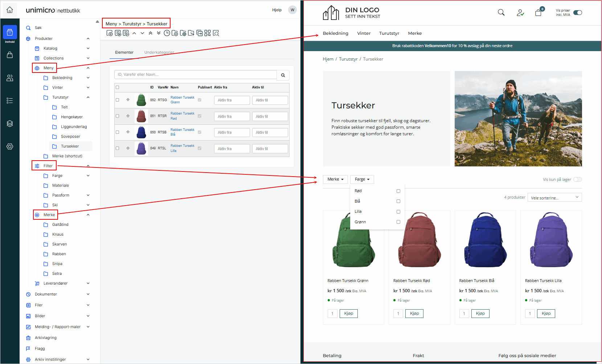Click the user account icon in webshop header
This screenshot has width=602, height=364.
(520, 13)
